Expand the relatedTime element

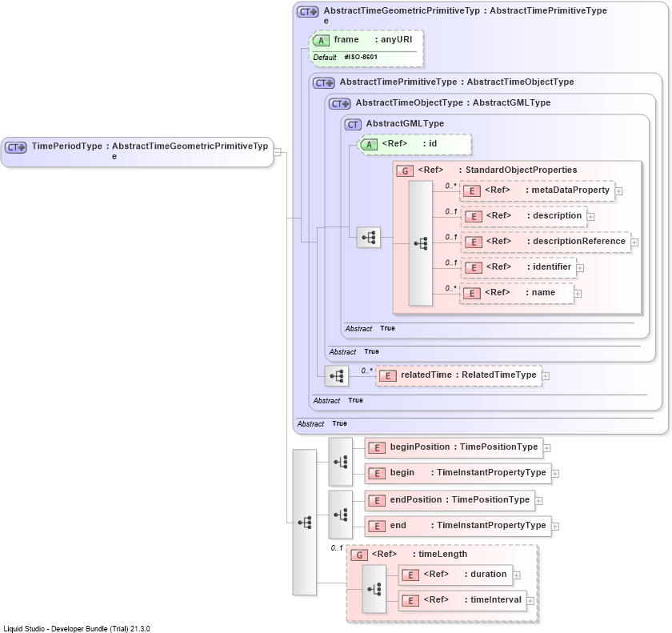click(x=546, y=376)
